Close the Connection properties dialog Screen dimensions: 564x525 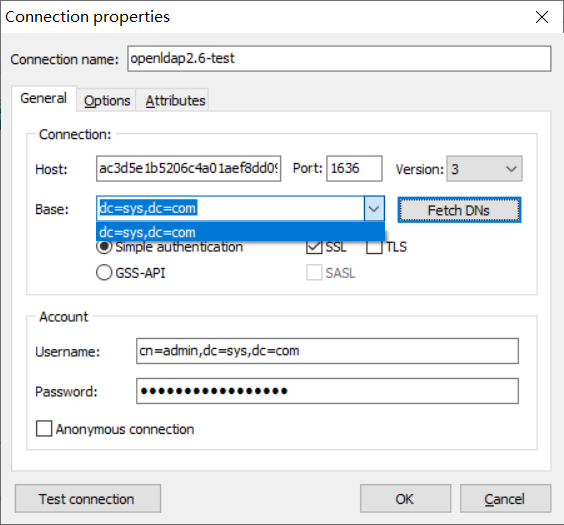pyautogui.click(x=542, y=17)
